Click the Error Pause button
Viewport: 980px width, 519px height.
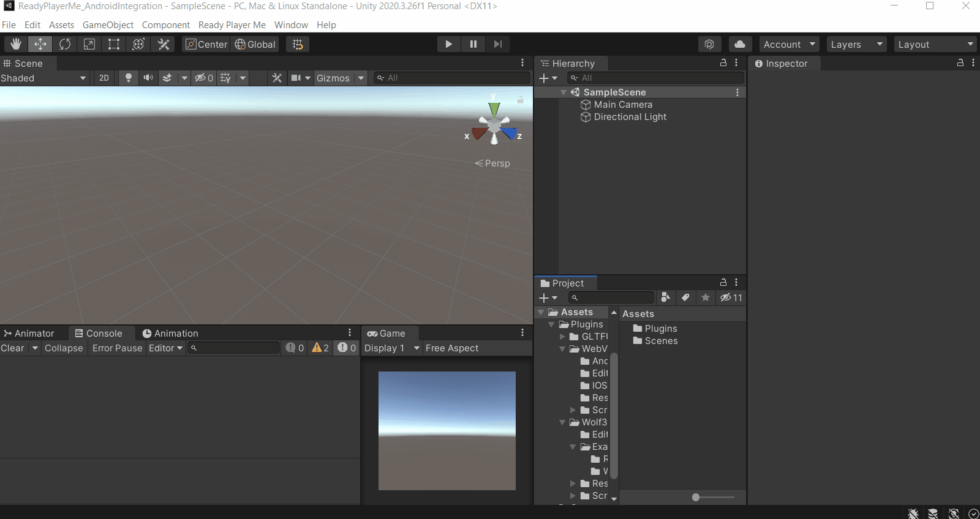[117, 348]
